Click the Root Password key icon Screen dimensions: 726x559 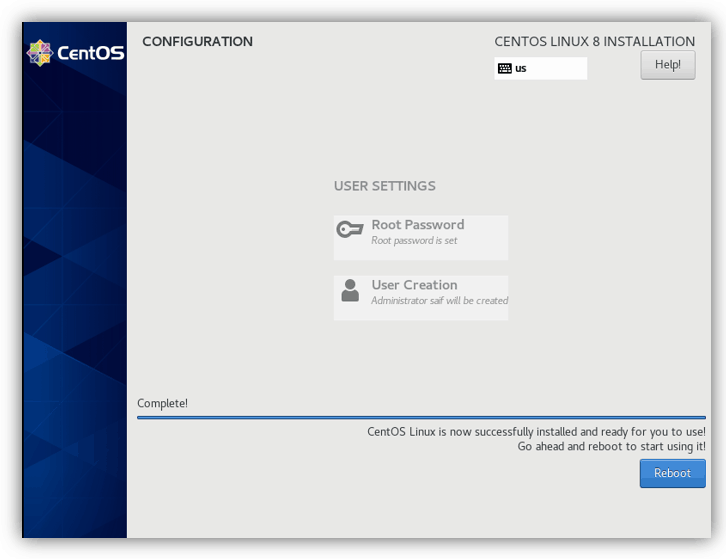(350, 229)
